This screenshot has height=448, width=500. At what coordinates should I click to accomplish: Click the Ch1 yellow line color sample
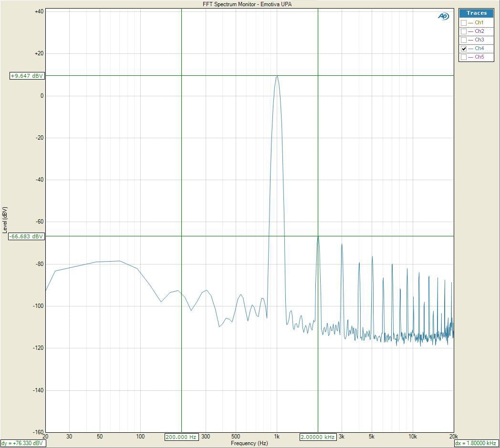pos(471,23)
